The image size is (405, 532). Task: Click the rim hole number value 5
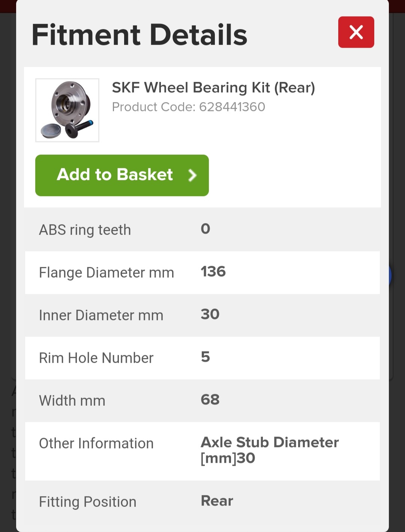coord(205,357)
